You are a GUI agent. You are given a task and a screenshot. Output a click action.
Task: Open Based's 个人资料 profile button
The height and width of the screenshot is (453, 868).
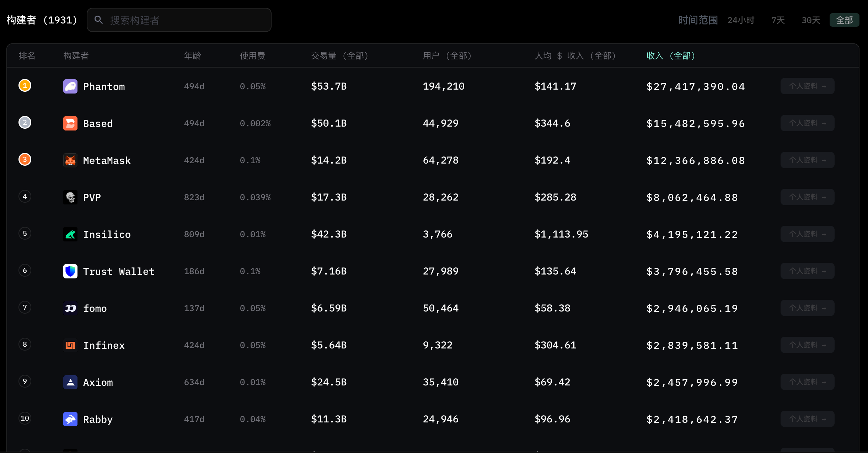pyautogui.click(x=807, y=123)
